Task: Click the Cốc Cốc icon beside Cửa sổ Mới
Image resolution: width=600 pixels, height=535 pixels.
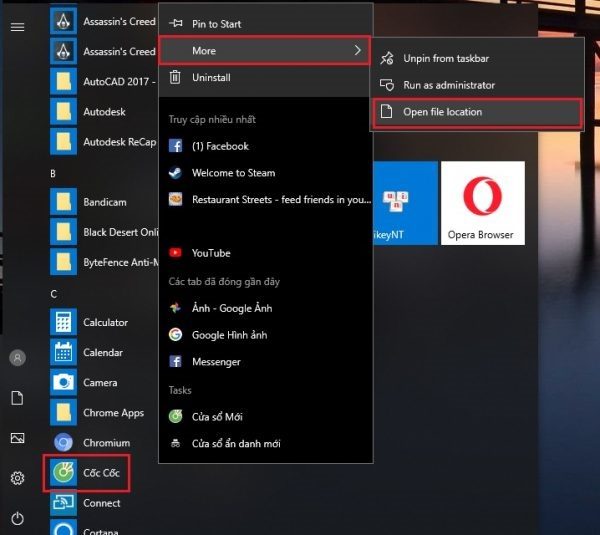Action: click(x=176, y=416)
